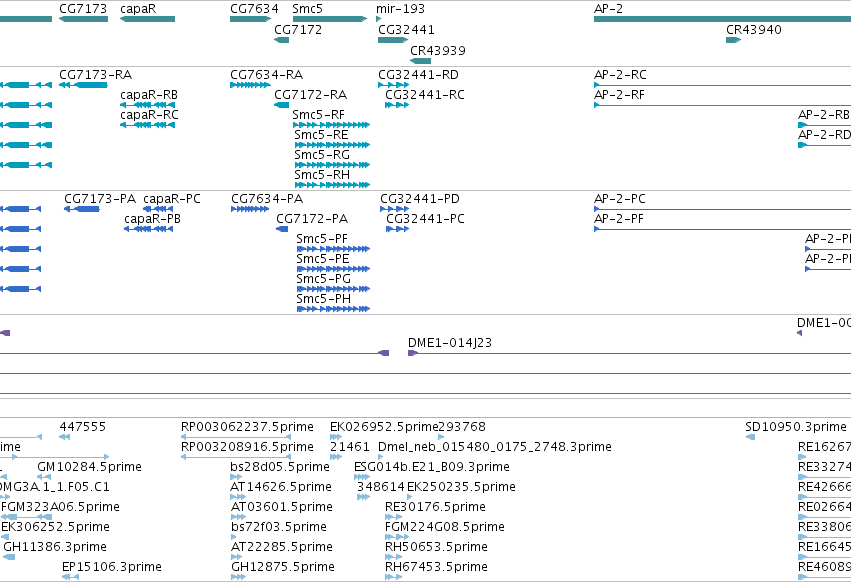Click transcript AP-2-RF
The width and height of the screenshot is (851, 582).
tap(619, 95)
